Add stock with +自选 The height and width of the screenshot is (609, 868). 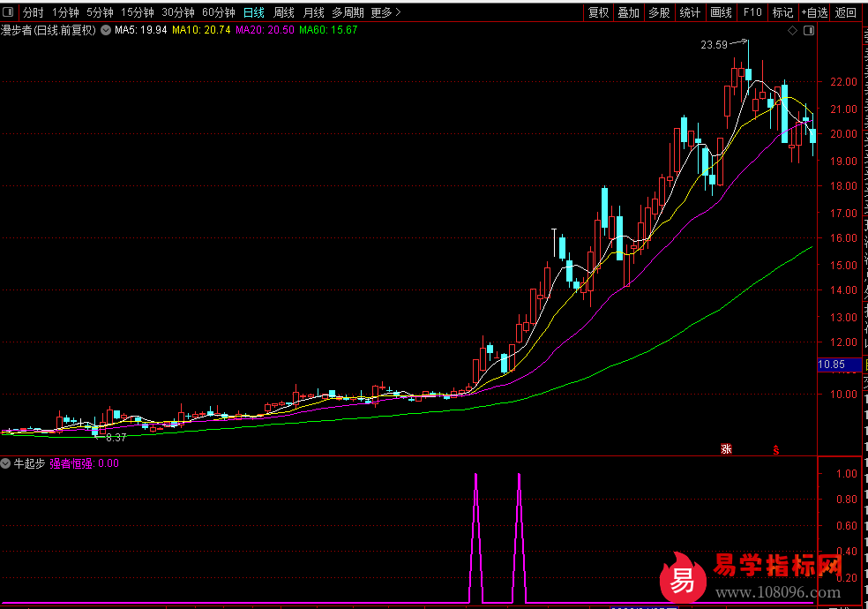814,12
